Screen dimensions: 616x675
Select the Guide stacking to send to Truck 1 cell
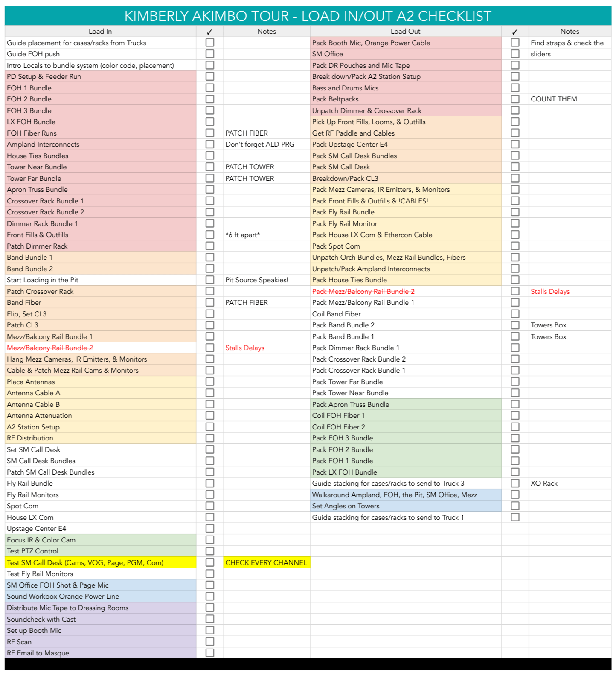point(406,517)
